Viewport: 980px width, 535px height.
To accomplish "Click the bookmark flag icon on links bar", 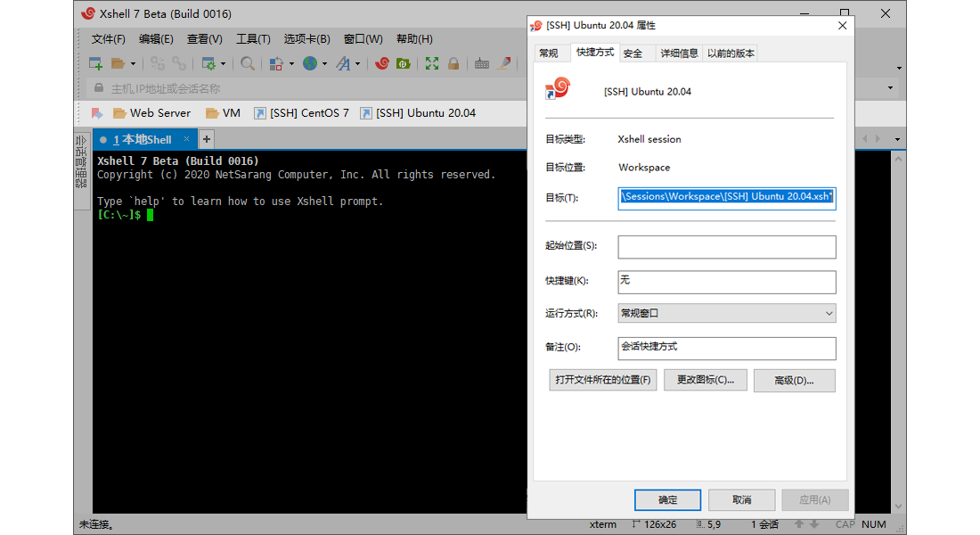I will pyautogui.click(x=97, y=113).
